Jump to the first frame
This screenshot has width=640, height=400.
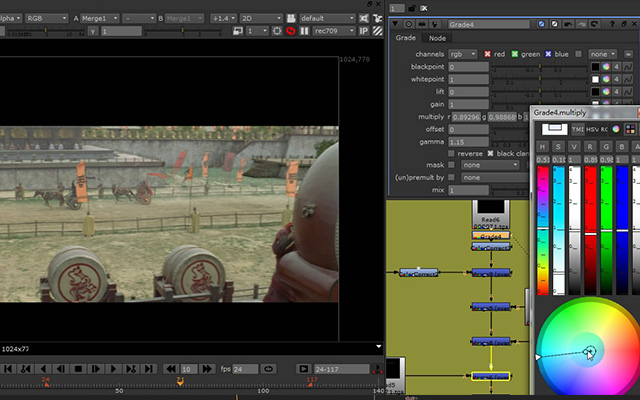point(7,369)
